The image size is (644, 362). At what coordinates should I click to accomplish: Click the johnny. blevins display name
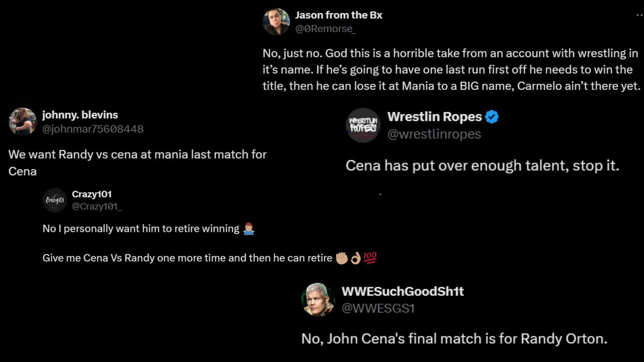coord(80,115)
